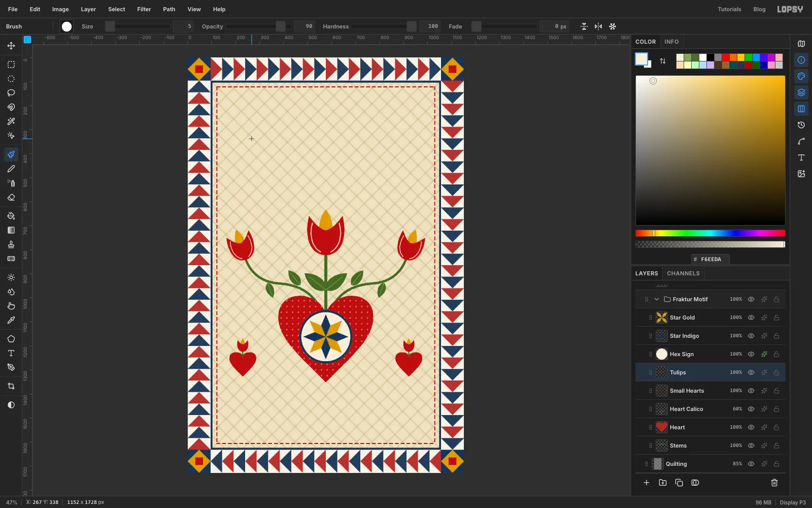Select the Magic Wand tool
Screen dimensions: 812x508
(x=11, y=121)
